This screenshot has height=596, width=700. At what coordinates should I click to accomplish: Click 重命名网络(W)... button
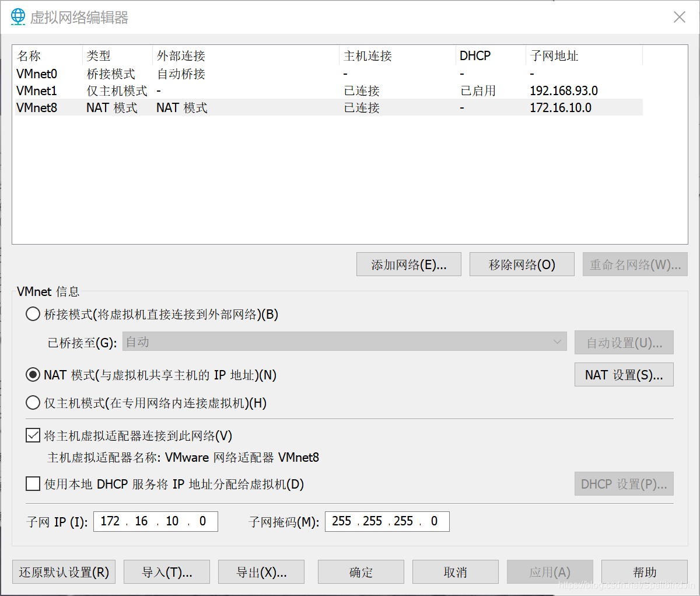(635, 264)
